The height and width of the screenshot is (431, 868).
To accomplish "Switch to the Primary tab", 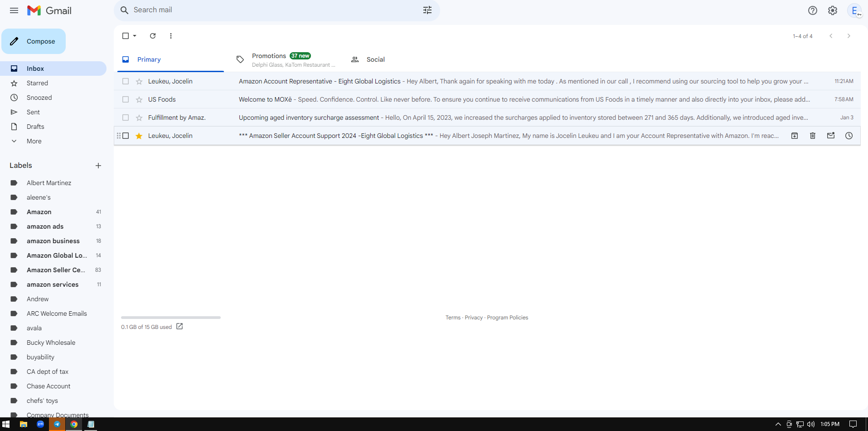I will point(170,59).
